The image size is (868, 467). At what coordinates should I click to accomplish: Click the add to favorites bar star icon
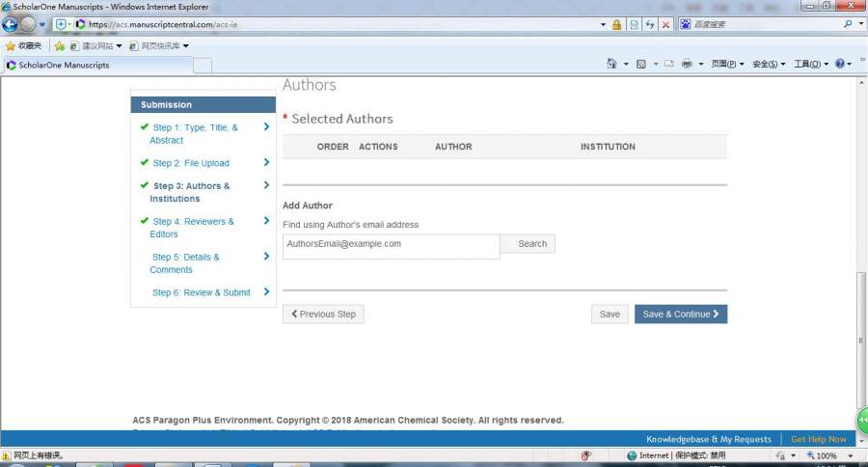point(59,46)
